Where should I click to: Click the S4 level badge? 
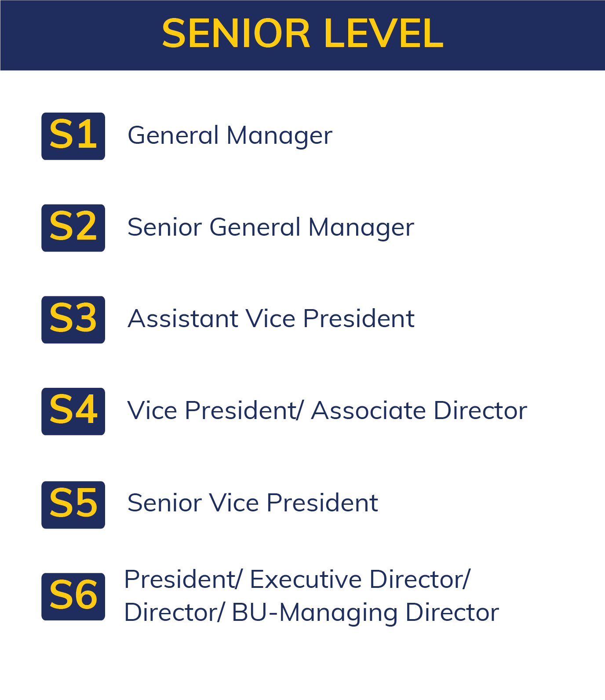click(x=73, y=411)
